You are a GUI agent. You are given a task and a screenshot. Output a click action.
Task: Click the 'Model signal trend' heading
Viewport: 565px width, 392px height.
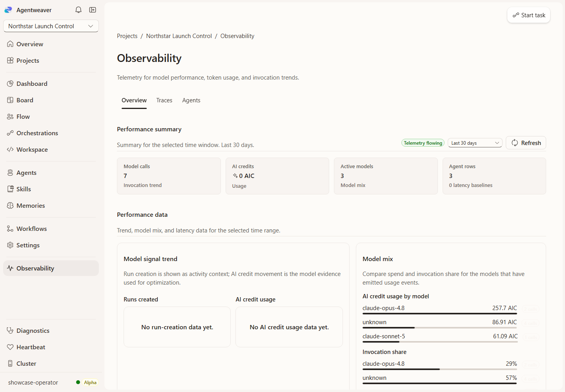point(151,259)
